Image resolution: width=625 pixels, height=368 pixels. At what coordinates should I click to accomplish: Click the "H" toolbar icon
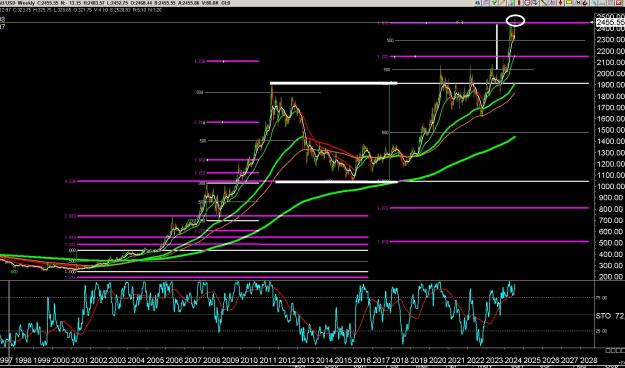click(578, 3)
